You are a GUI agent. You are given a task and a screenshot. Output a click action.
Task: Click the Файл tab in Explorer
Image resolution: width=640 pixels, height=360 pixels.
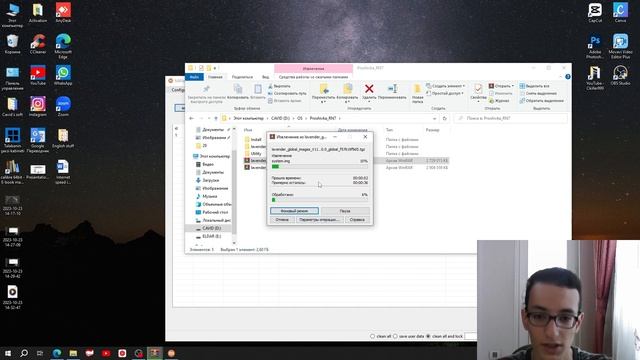(x=194, y=77)
